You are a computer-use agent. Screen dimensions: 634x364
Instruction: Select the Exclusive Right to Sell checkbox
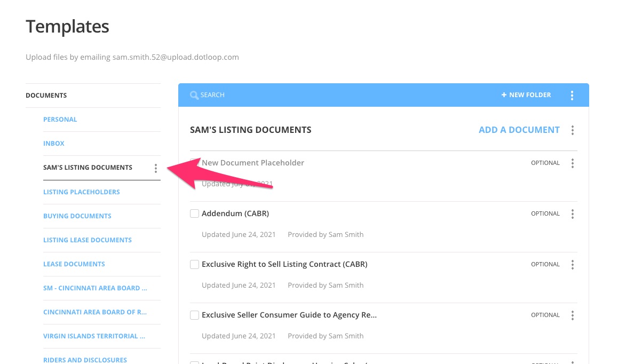coord(194,264)
